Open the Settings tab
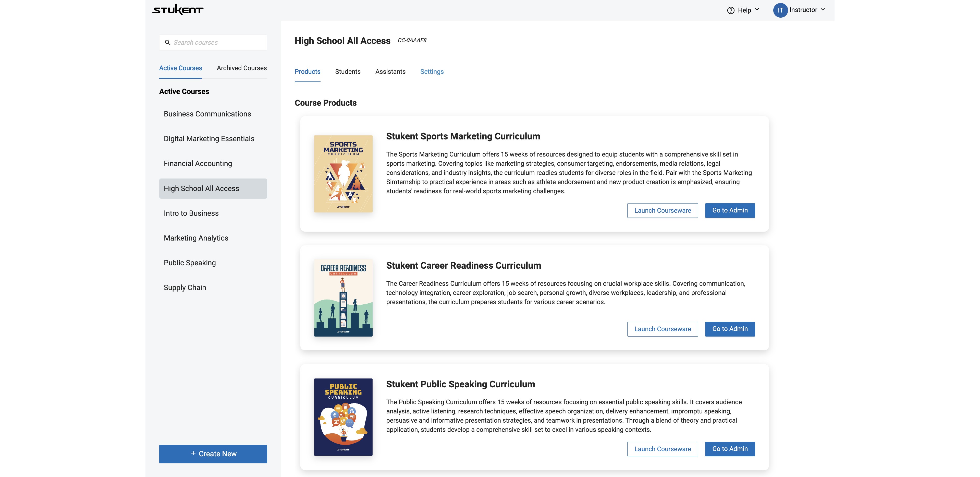This screenshot has height=477, width=980. click(432, 71)
